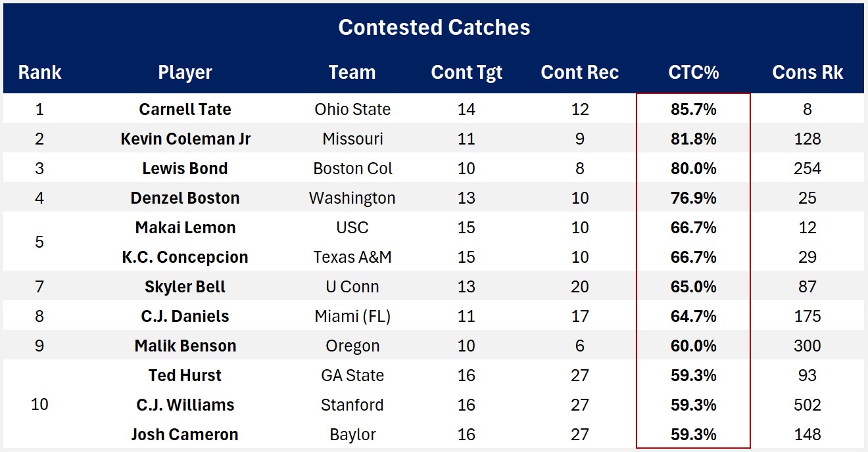The image size is (868, 452).
Task: Click the Carnell Tate player cell
Action: coord(185,109)
